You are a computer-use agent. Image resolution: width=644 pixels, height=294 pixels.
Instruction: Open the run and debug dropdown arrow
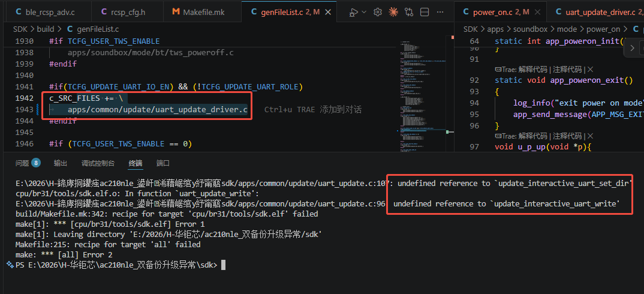(364, 13)
